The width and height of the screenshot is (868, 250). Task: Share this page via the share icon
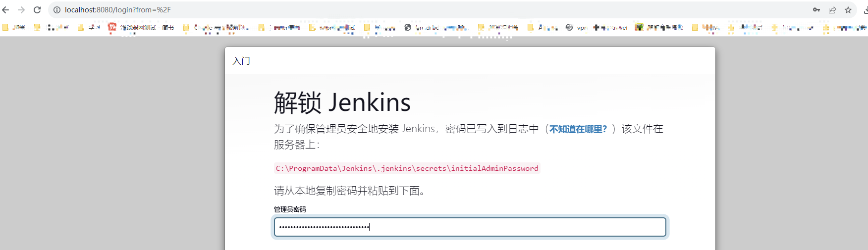[832, 10]
